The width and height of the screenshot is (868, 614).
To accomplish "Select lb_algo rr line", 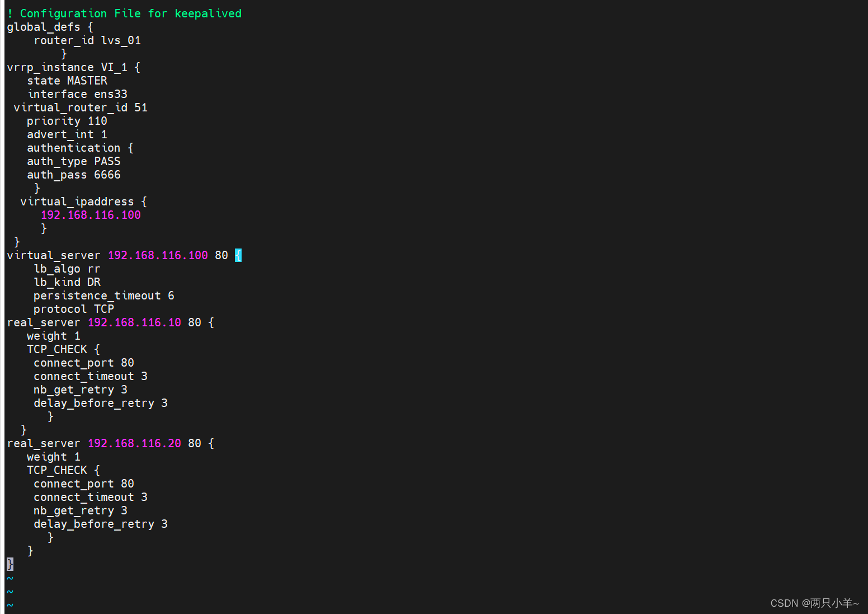I will [66, 268].
